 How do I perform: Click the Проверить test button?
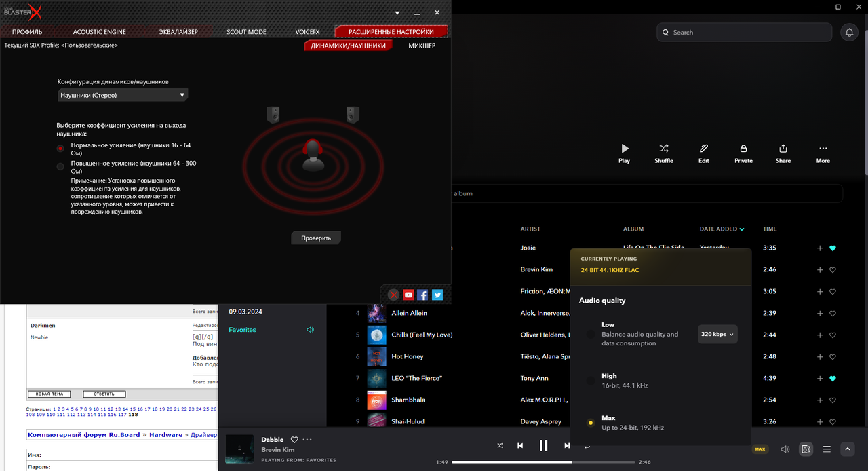316,238
